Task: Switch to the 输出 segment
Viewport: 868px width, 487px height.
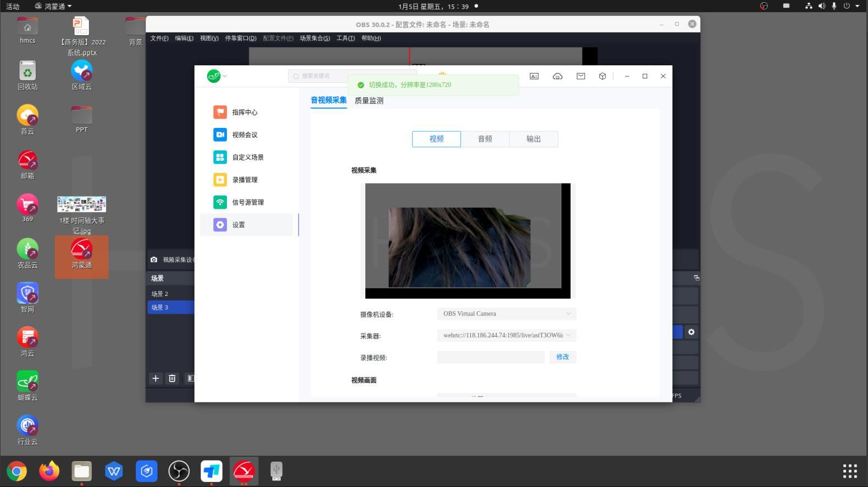Action: (533, 139)
